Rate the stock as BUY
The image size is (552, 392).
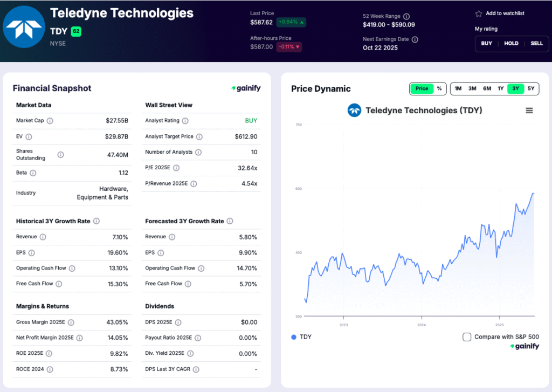coord(486,43)
